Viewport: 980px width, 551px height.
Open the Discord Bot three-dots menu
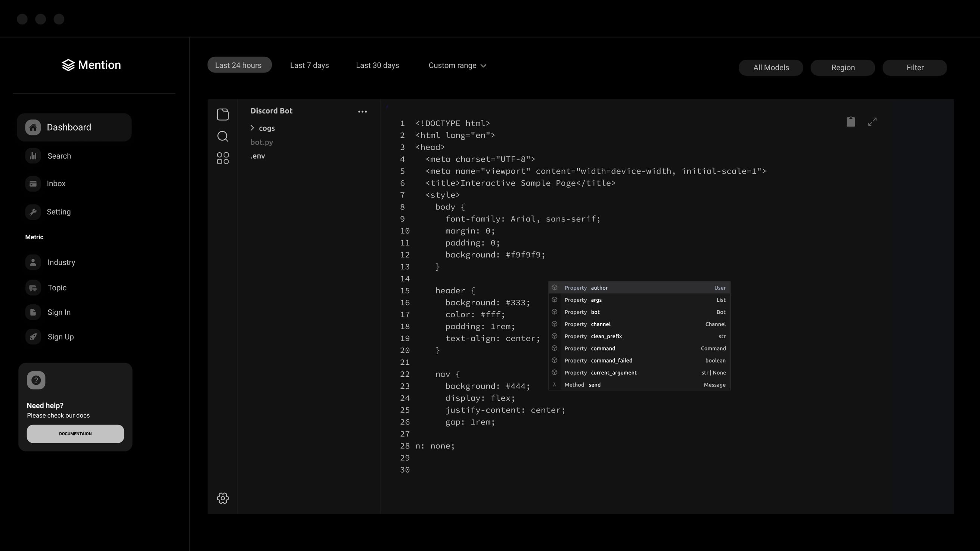point(362,111)
